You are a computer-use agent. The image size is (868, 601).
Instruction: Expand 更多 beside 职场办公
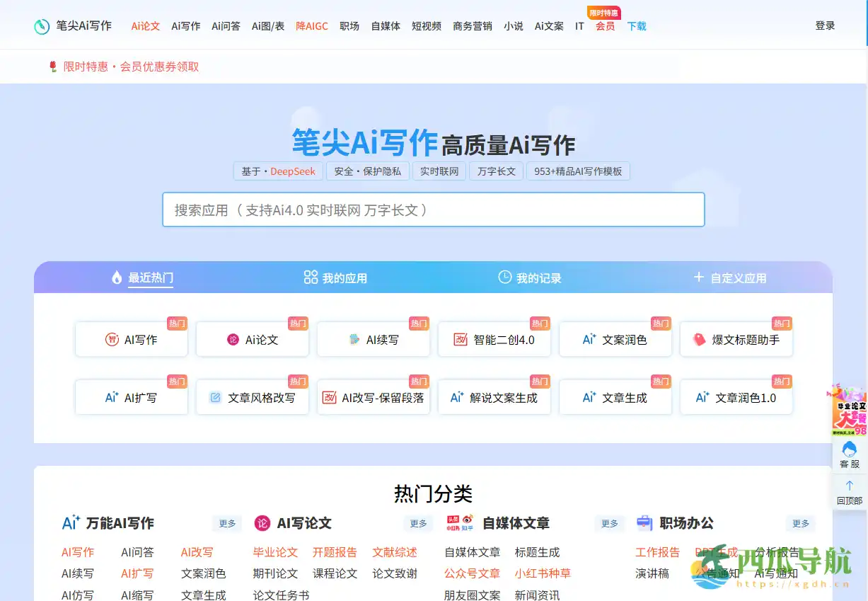pos(800,524)
